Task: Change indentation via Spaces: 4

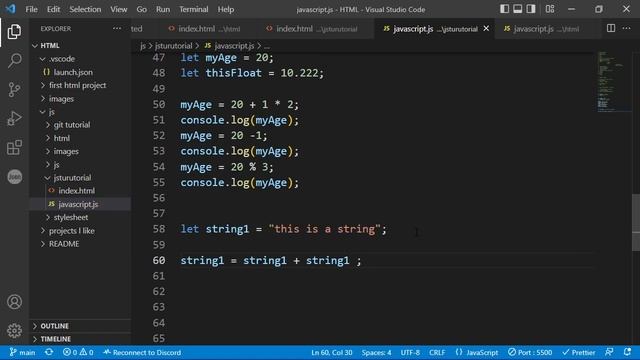Action: tap(376, 353)
